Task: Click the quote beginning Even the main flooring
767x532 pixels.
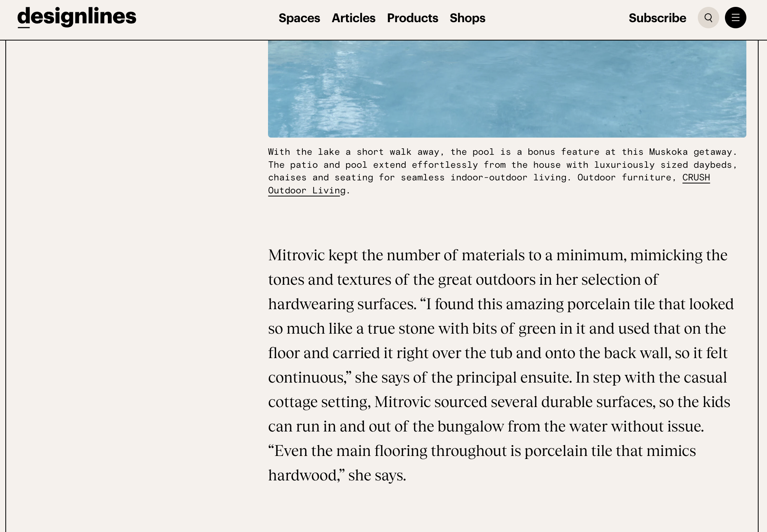Action: tap(482, 451)
